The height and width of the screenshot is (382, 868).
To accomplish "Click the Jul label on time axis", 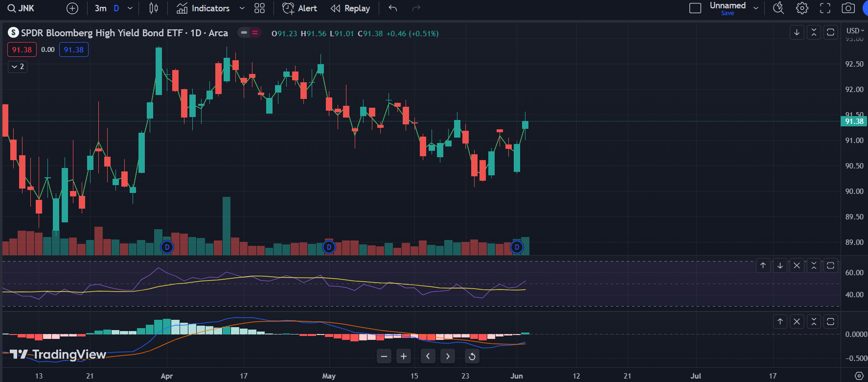I will 696,376.
